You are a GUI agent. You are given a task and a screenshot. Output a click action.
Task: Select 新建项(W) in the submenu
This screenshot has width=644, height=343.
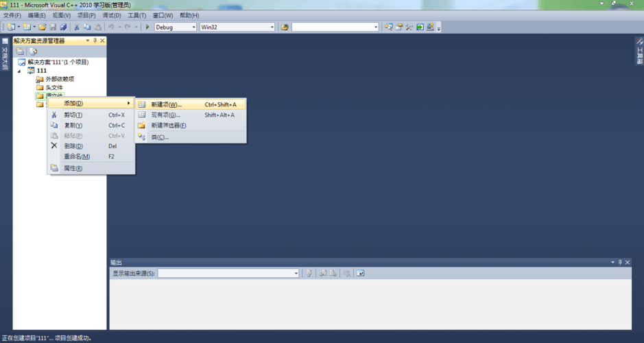[x=191, y=105]
